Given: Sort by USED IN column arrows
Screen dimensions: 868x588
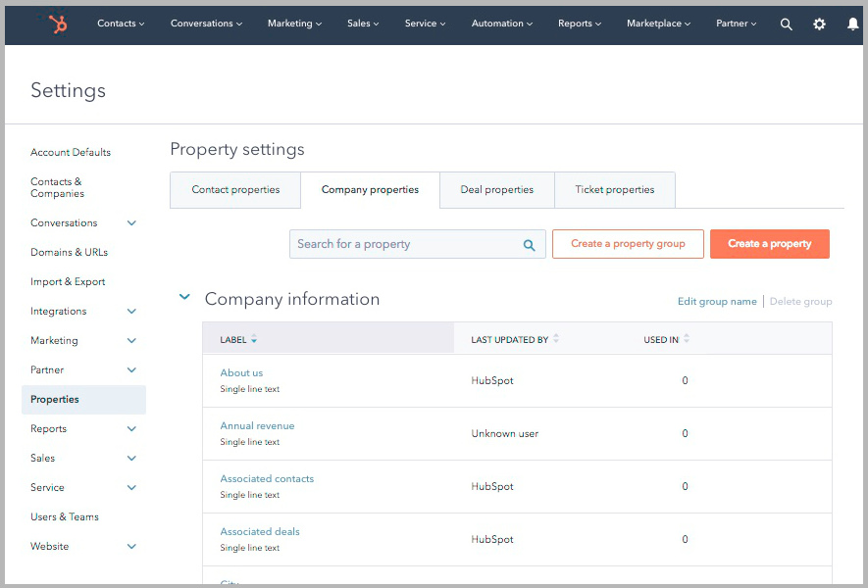Looking at the screenshot, I should coord(687,338).
